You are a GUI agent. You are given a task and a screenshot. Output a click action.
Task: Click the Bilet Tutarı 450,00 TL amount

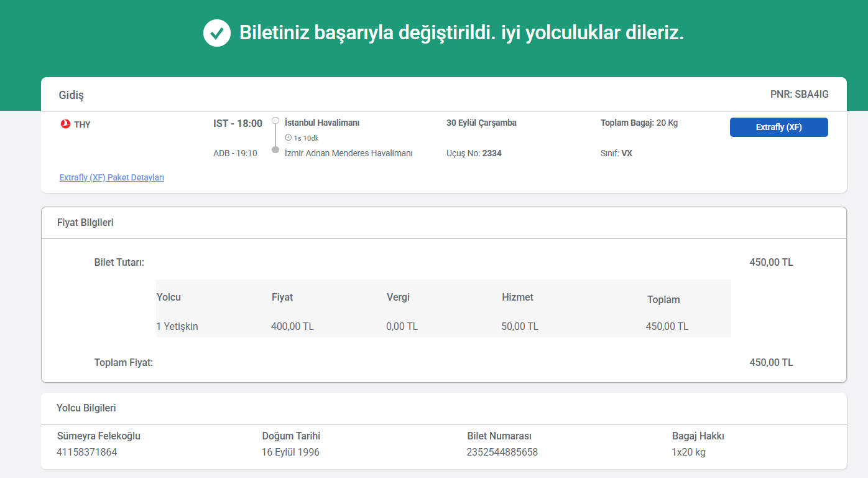point(771,262)
